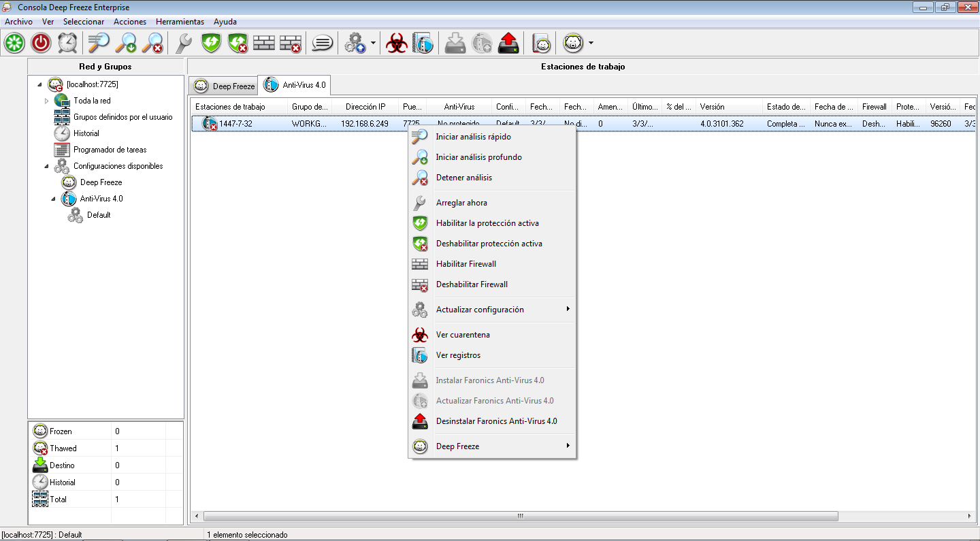
Task: Choose Deshabilitar protección activa
Action: click(492, 244)
